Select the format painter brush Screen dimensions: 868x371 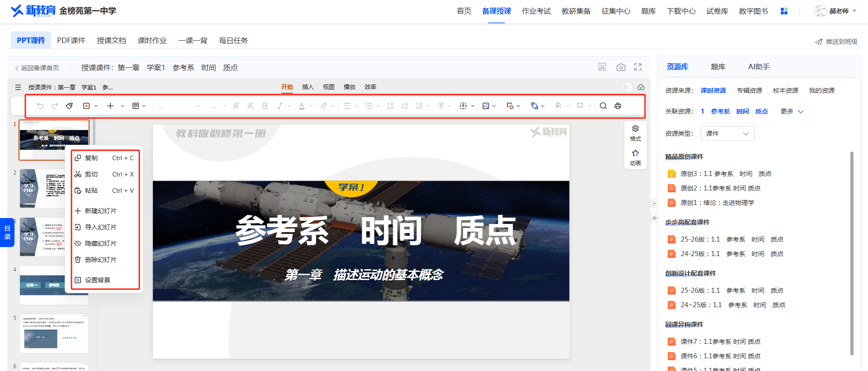[x=69, y=106]
